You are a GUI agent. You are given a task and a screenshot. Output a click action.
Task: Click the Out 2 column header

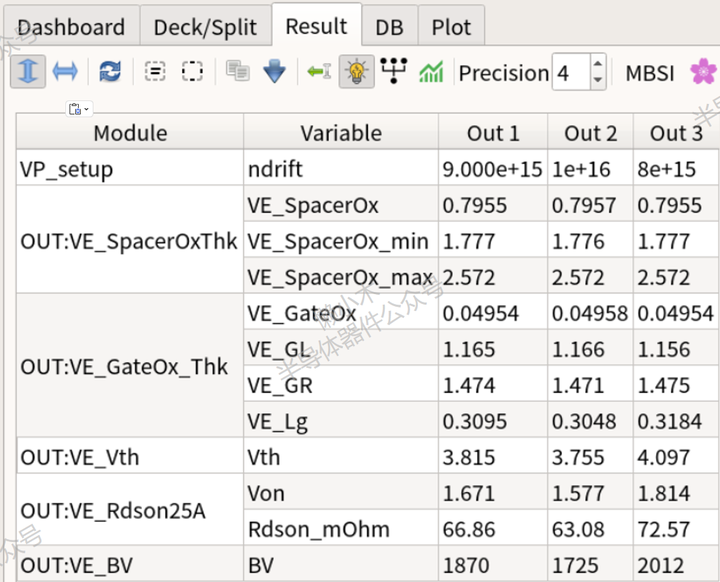pos(591,133)
